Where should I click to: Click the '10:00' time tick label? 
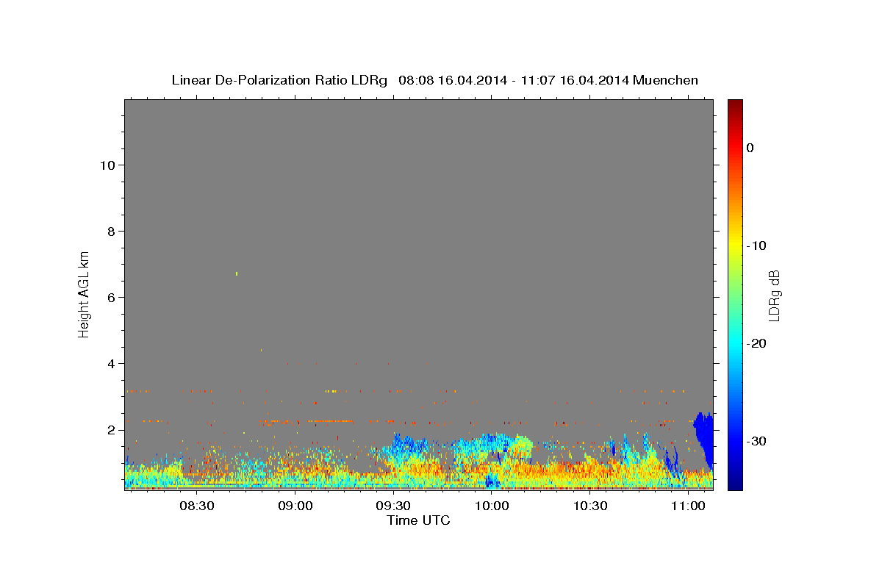(492, 506)
